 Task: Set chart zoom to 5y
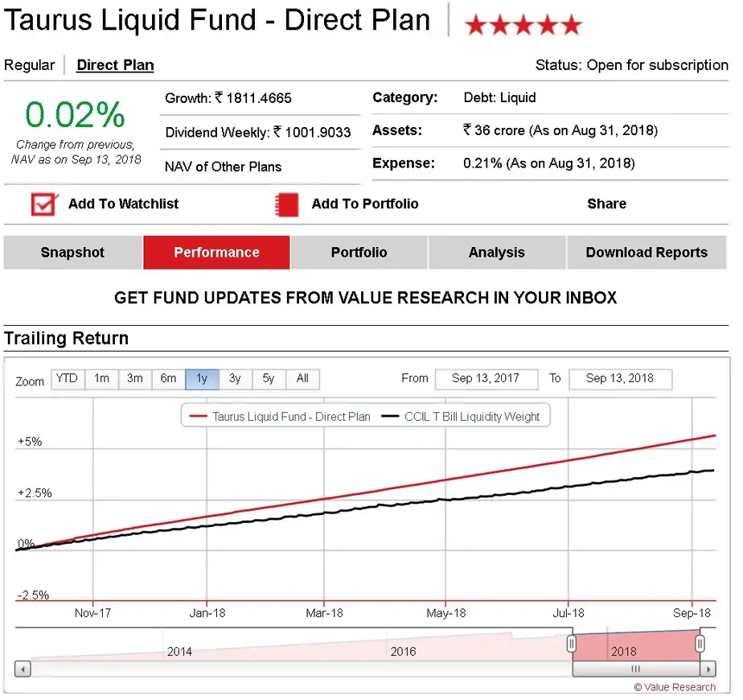269,379
